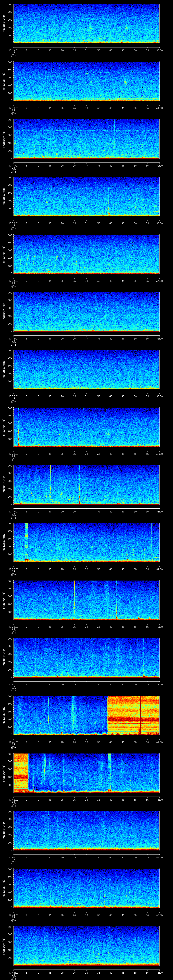Select the spectrogram panel starting at 17:42:00
The height and width of the screenshot is (980, 173).
pyautogui.click(x=87, y=773)
